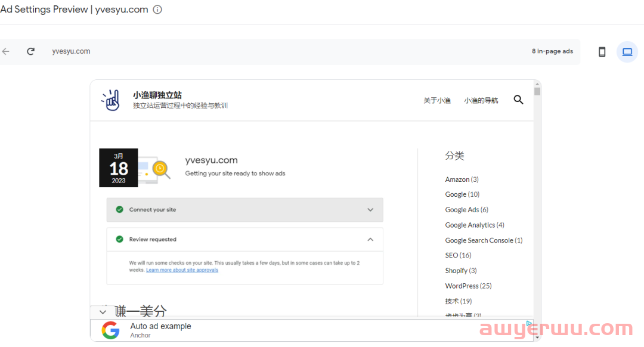The height and width of the screenshot is (347, 644).
Task: Collapse the anchor ad with the chevron
Action: pos(103,312)
